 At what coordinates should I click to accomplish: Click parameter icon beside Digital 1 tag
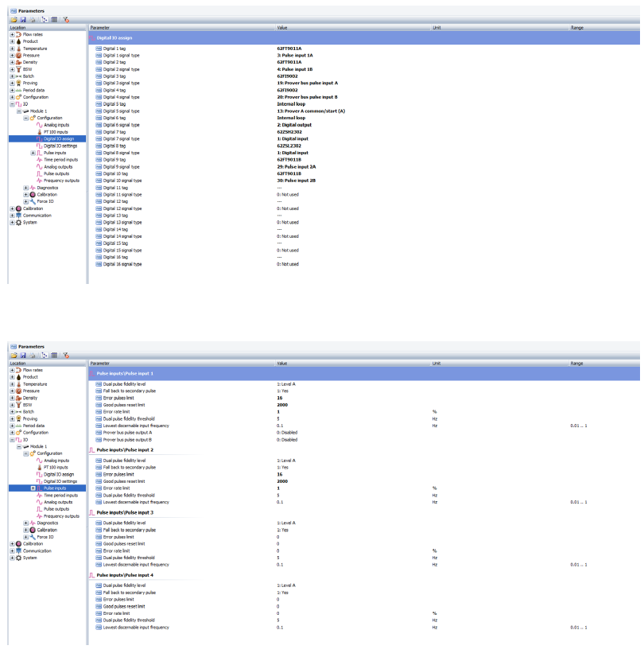[99, 49]
